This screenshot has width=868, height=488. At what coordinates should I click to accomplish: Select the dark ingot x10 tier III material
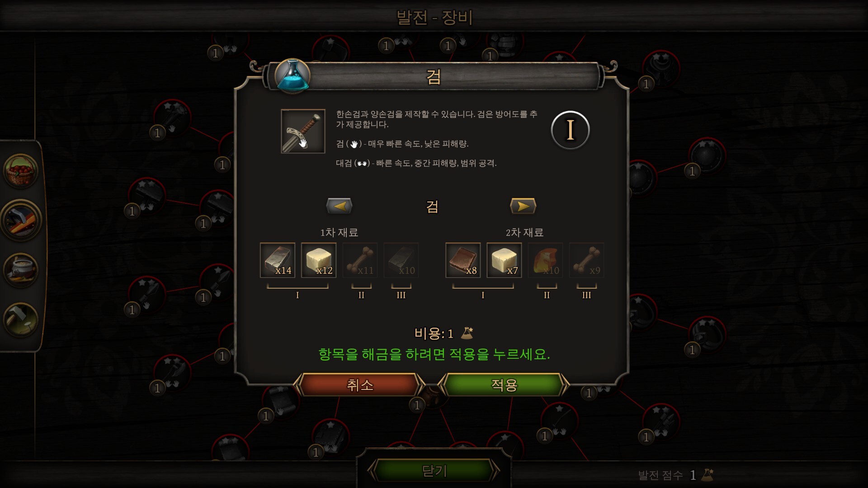[401, 260]
